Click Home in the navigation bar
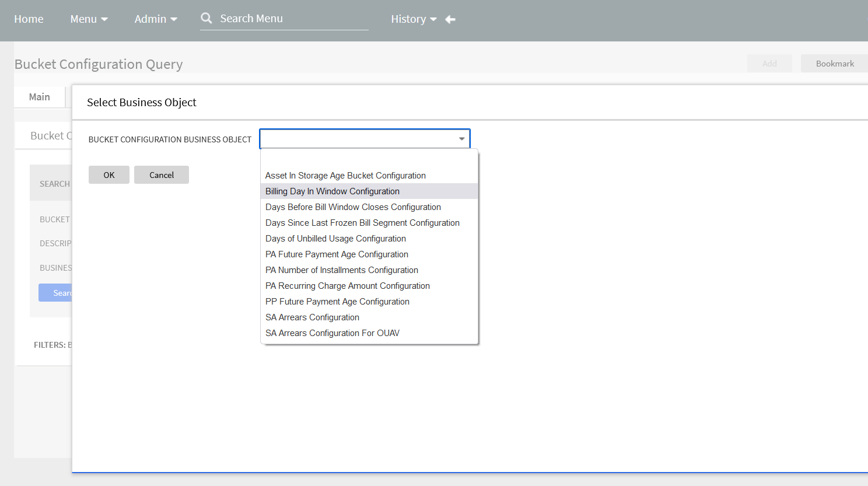868x486 pixels. click(x=29, y=19)
